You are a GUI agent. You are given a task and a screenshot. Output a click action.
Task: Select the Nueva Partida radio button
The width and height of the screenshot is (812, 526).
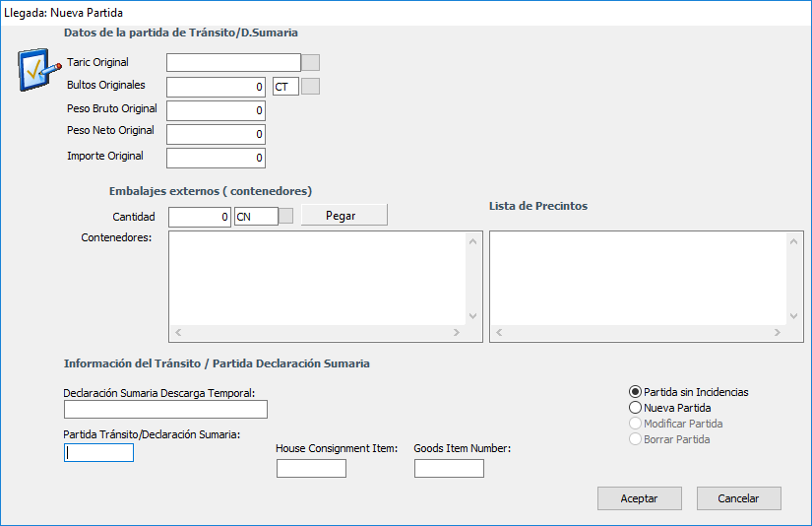pos(635,408)
